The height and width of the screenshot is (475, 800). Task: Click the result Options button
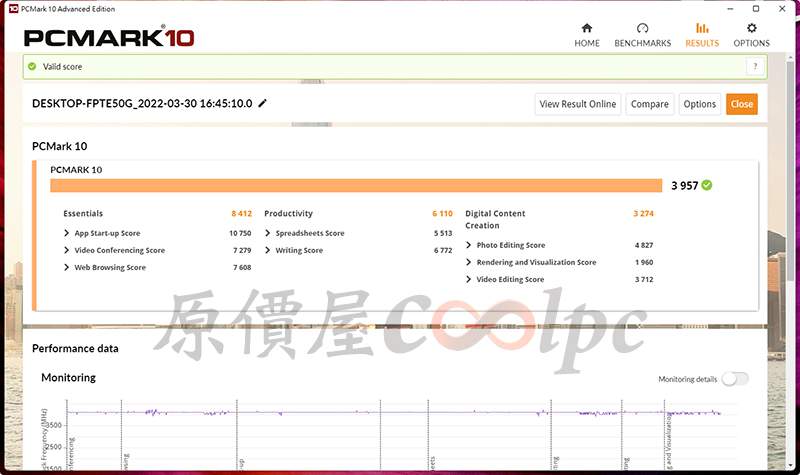[699, 104]
